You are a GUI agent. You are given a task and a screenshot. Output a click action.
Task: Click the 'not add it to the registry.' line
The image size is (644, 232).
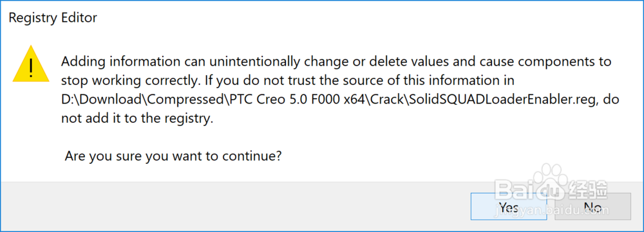[x=138, y=118]
